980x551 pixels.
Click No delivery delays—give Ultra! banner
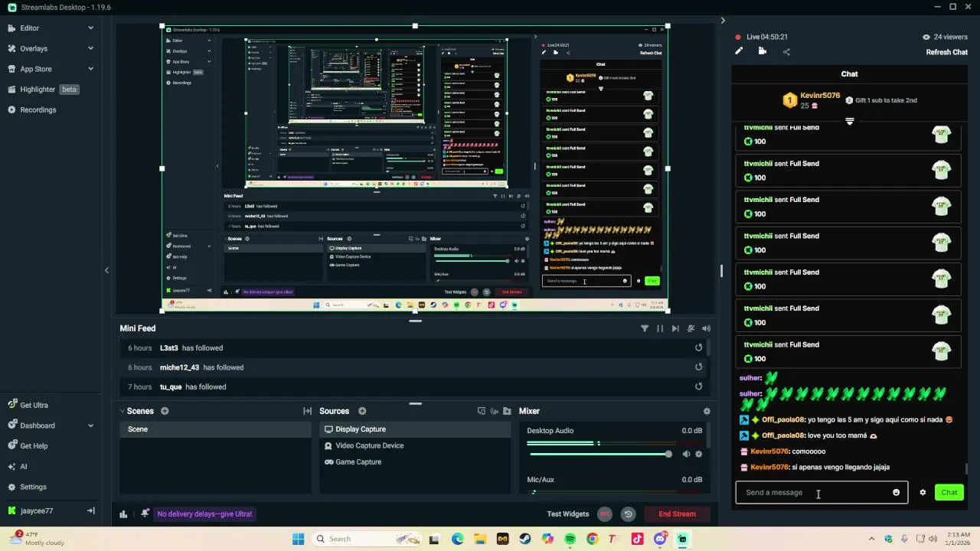click(x=204, y=514)
